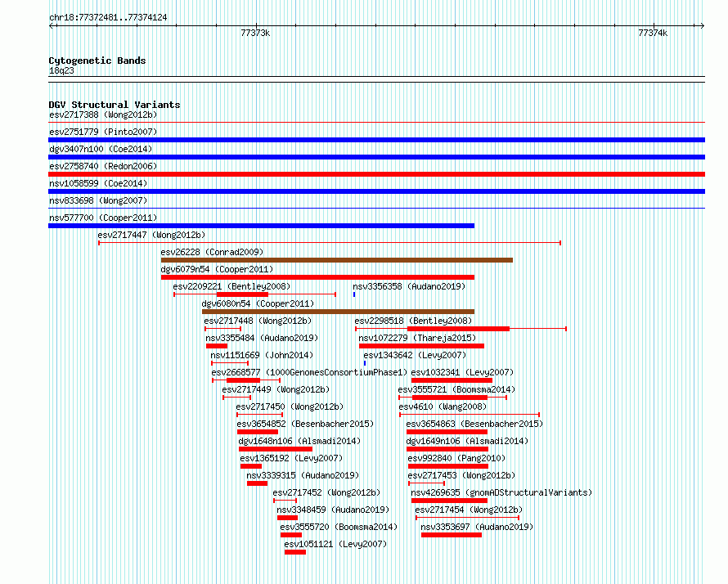728x584 pixels.
Task: Select esv1365192 (Levy2007) label
Action: [291, 458]
